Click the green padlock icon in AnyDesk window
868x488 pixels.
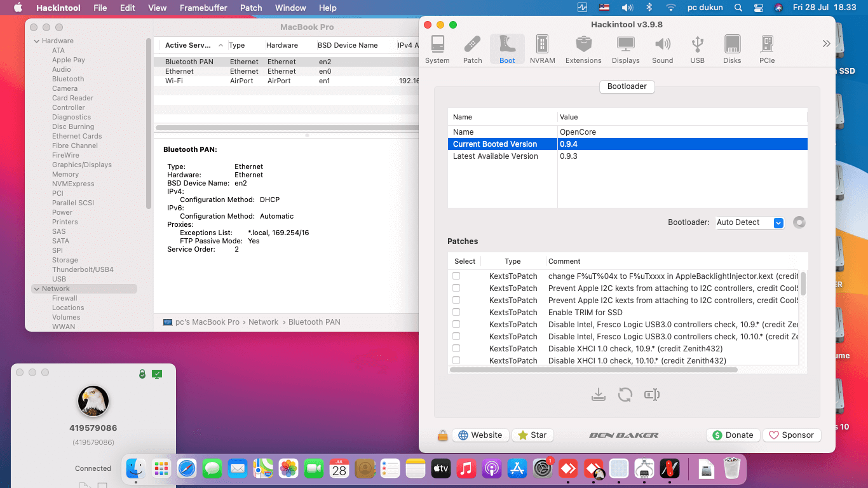[142, 374]
